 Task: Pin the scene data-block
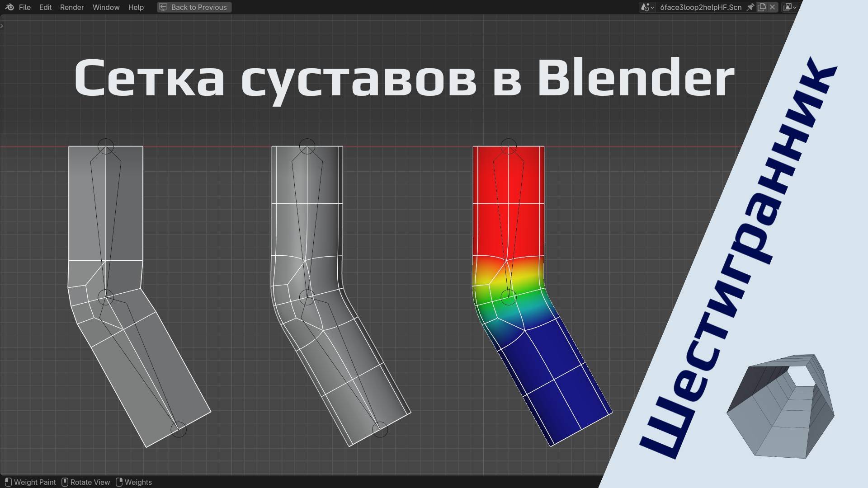point(751,7)
